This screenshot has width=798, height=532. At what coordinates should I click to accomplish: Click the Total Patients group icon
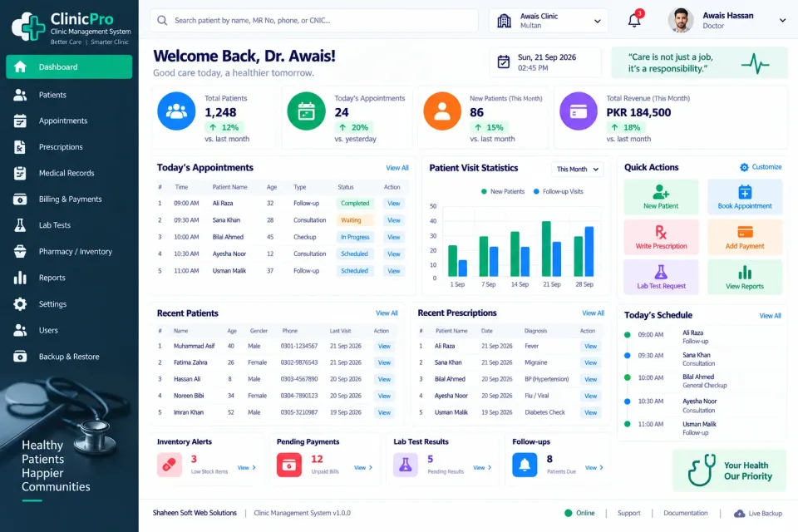pos(176,111)
